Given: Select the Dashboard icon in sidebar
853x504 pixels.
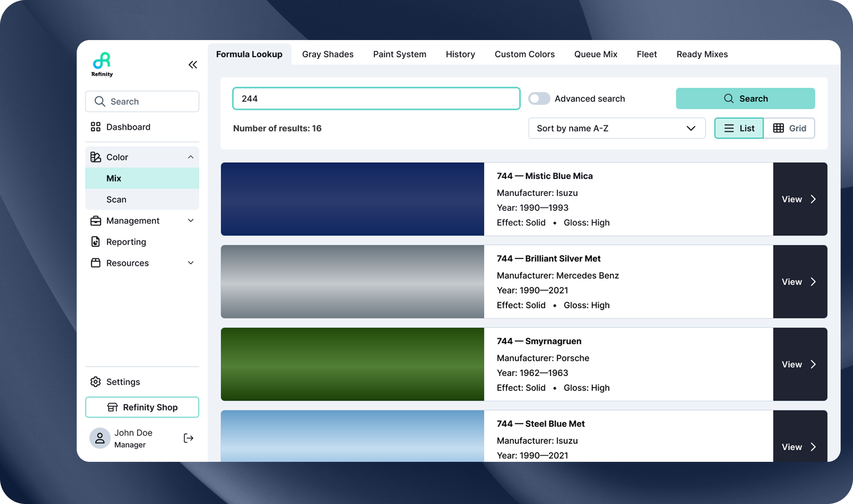Looking at the screenshot, I should click(95, 127).
